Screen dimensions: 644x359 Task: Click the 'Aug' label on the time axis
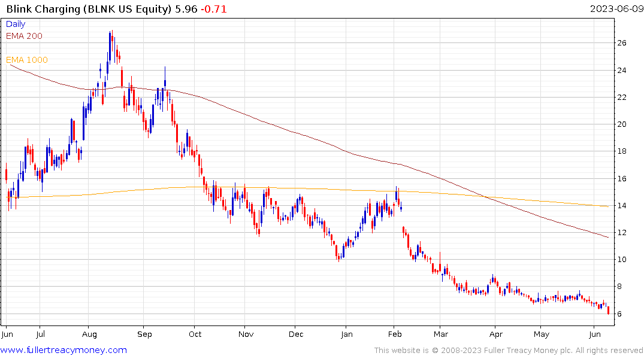click(x=89, y=334)
